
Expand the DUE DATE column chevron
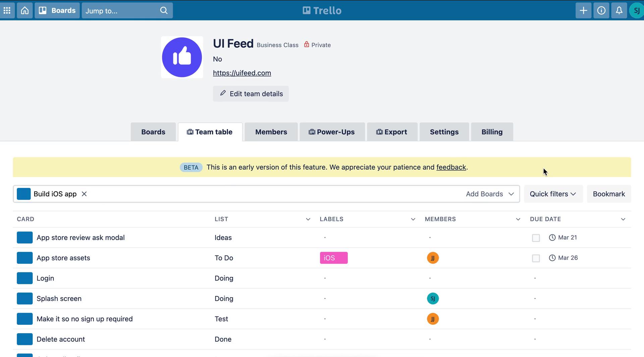[x=623, y=219]
